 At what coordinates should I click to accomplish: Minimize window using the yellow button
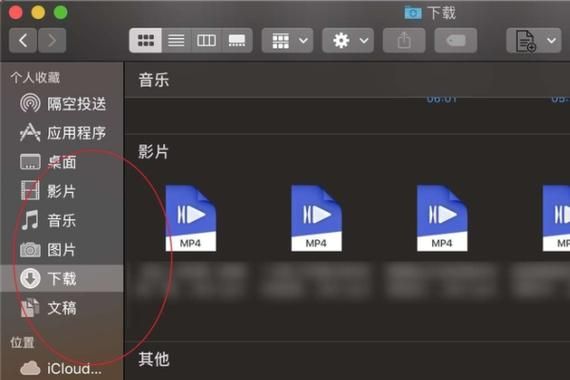click(38, 12)
